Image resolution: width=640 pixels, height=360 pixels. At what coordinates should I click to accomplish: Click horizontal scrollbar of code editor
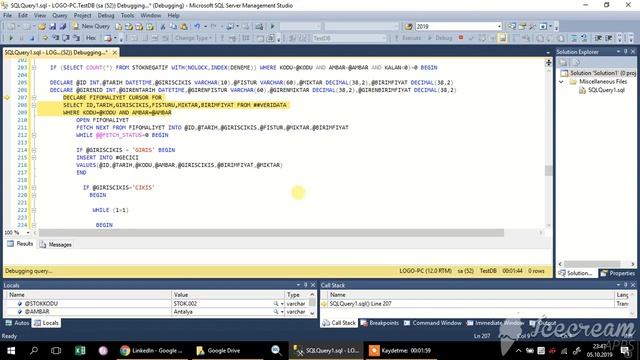(x=271, y=233)
